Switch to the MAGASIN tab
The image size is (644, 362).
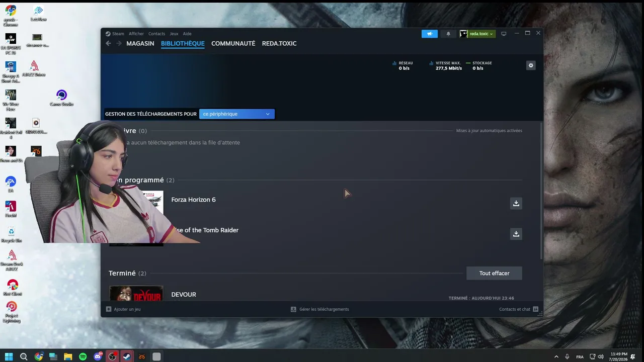coord(140,44)
